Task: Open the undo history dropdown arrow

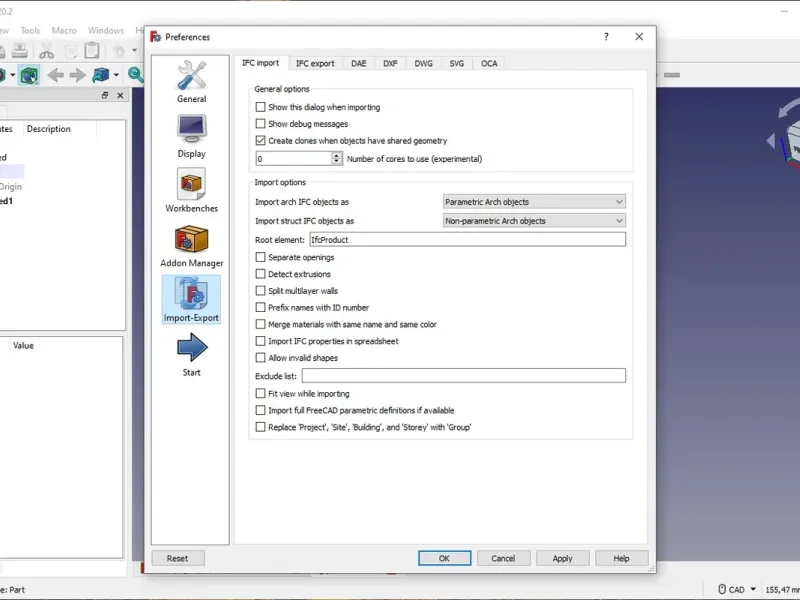Action: (x=135, y=51)
